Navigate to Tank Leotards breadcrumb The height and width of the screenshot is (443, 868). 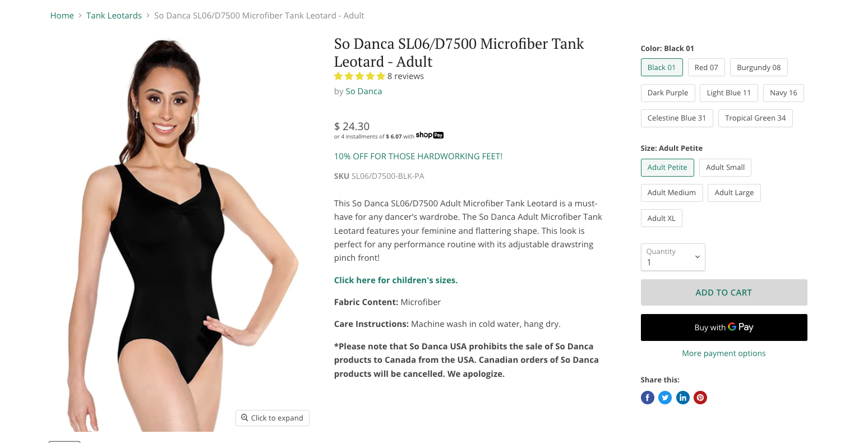pyautogui.click(x=114, y=16)
